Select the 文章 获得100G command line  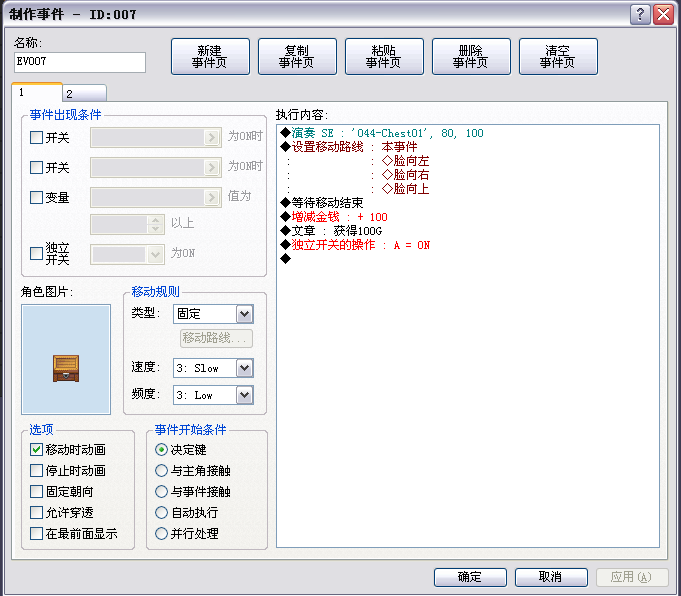point(468,231)
